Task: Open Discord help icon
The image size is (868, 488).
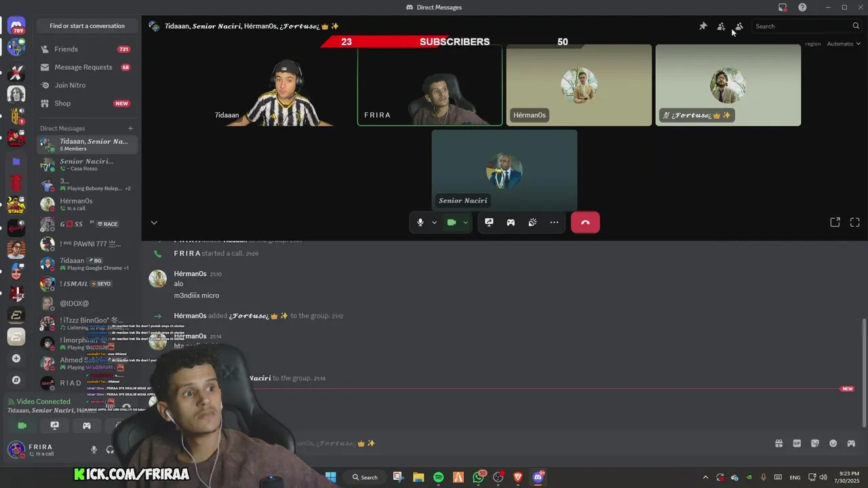Action: pyautogui.click(x=802, y=7)
